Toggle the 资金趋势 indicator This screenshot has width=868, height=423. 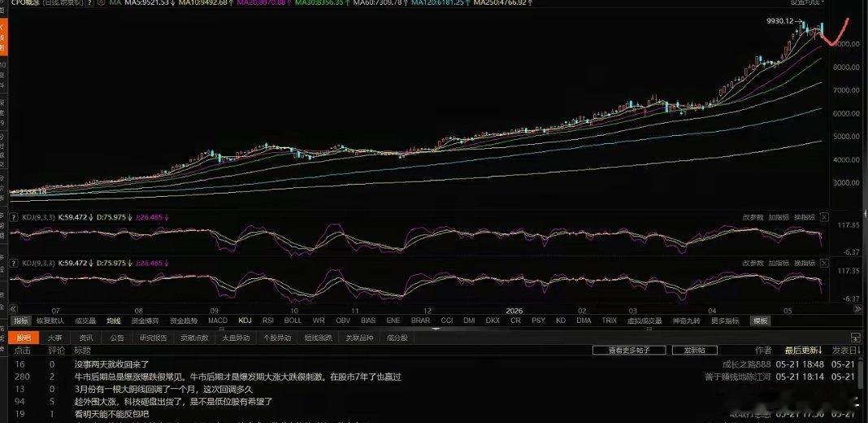184,321
